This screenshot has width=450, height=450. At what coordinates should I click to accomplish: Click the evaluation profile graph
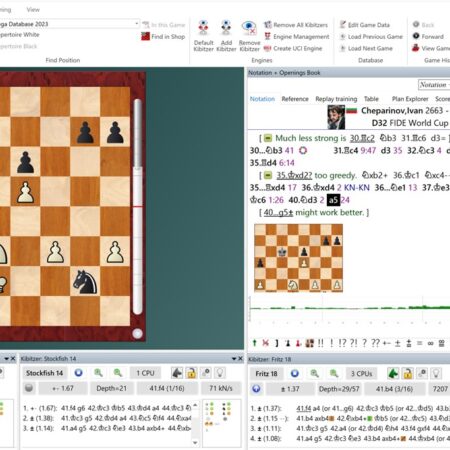349,308
